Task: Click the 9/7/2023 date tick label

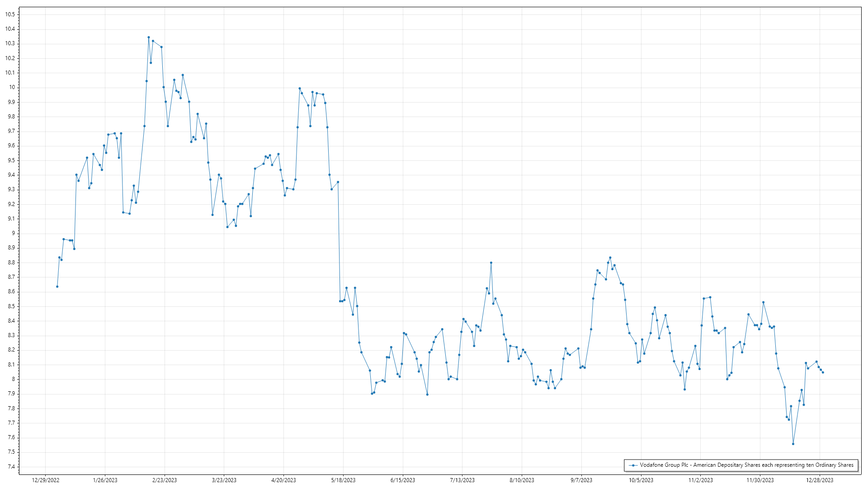Action: pyautogui.click(x=581, y=480)
